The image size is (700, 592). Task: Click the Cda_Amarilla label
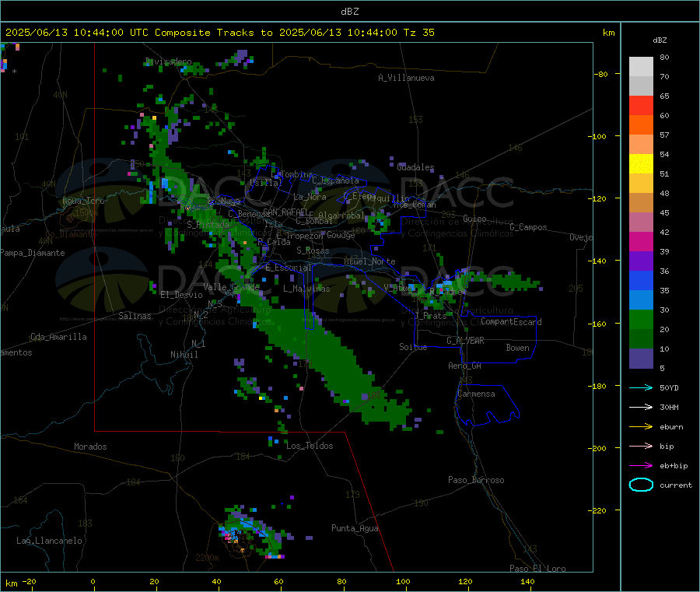pyautogui.click(x=58, y=337)
